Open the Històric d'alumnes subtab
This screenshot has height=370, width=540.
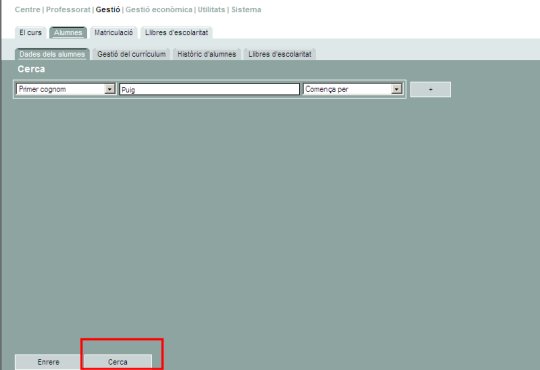[x=207, y=54]
